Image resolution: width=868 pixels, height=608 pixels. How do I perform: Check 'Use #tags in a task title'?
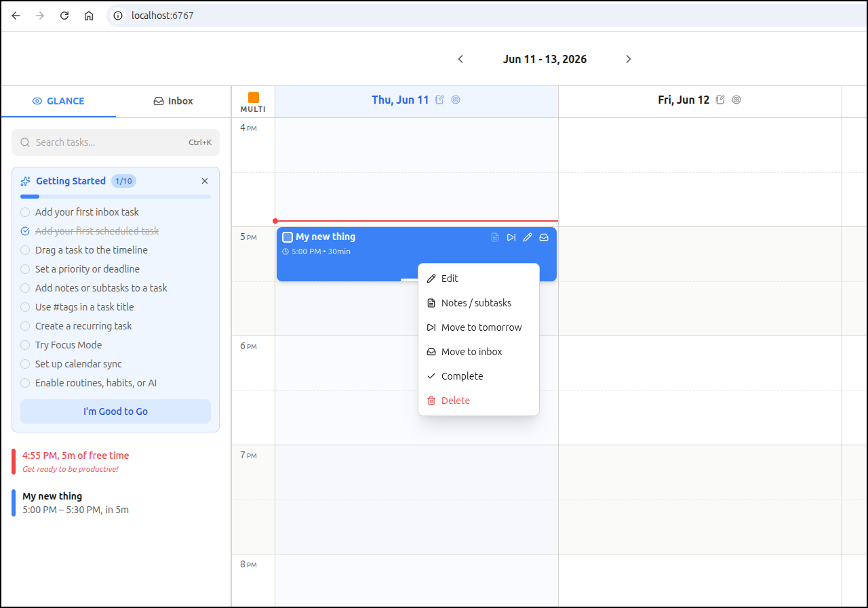point(25,307)
